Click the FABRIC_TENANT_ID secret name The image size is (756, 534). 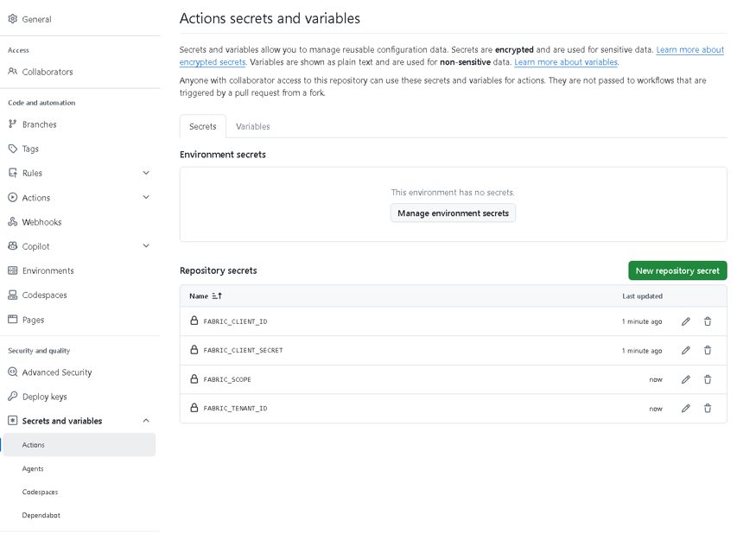coord(235,408)
